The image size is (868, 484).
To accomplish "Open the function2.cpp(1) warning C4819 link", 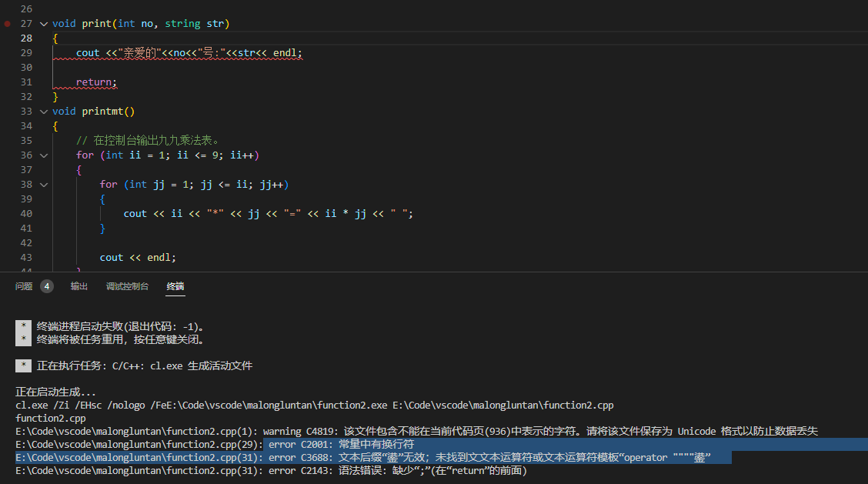I will tap(137, 432).
